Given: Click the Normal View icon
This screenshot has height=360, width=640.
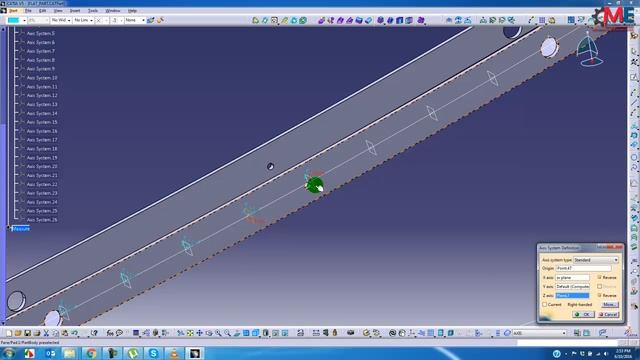Looking at the screenshot, I should (237, 333).
